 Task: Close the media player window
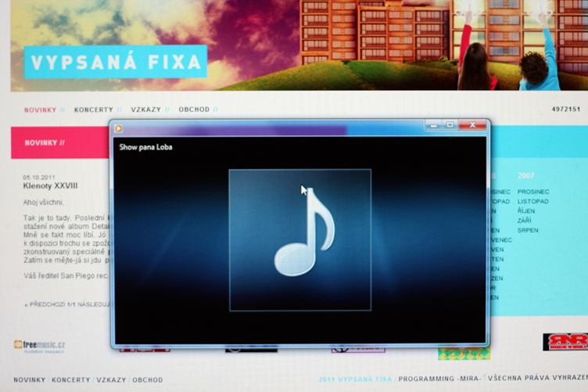pyautogui.click(x=471, y=124)
